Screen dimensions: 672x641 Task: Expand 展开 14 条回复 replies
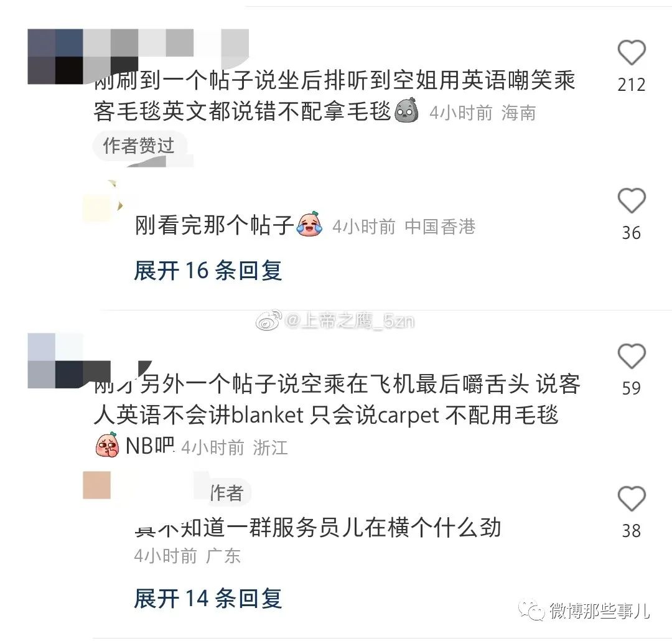pos(208,599)
